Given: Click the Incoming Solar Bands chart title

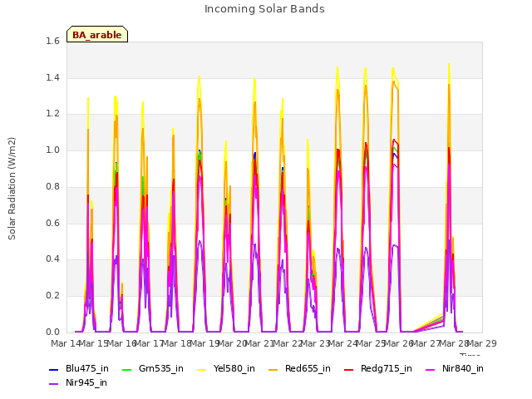Looking at the screenshot, I should [x=264, y=9].
